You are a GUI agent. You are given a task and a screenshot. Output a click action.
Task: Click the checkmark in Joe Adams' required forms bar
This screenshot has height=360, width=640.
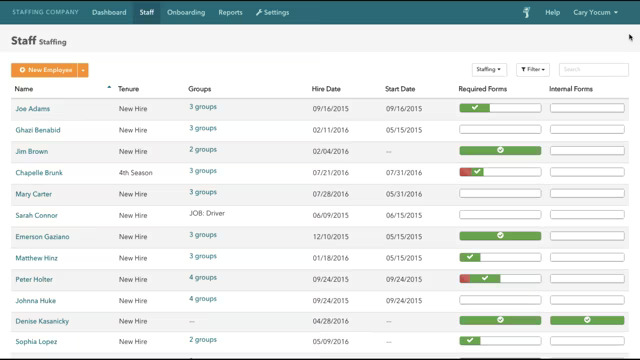click(x=475, y=107)
